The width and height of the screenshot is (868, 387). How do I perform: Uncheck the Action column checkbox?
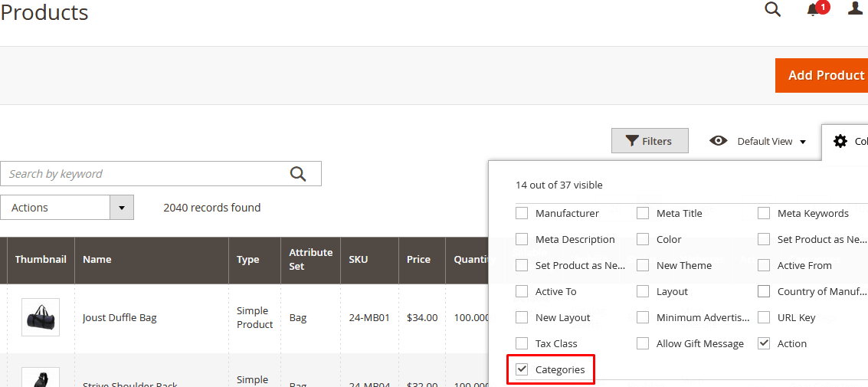(x=764, y=343)
